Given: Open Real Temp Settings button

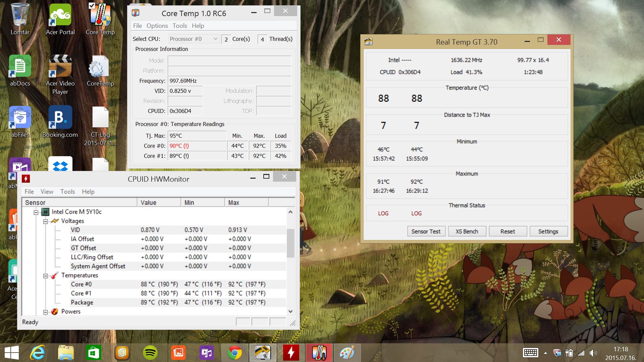Looking at the screenshot, I should [x=548, y=231].
